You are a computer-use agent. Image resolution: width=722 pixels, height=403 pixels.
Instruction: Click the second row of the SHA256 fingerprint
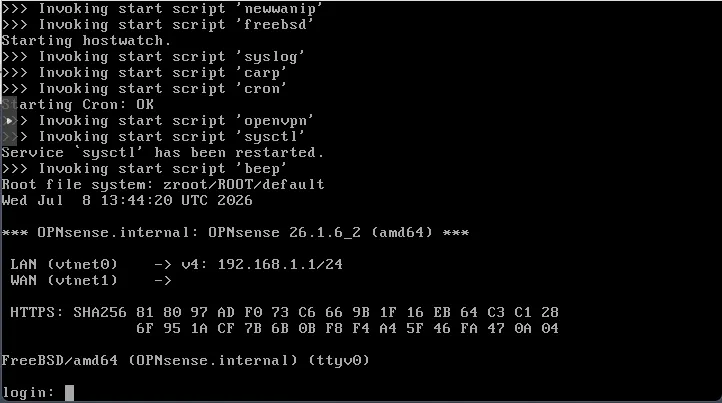(347, 328)
